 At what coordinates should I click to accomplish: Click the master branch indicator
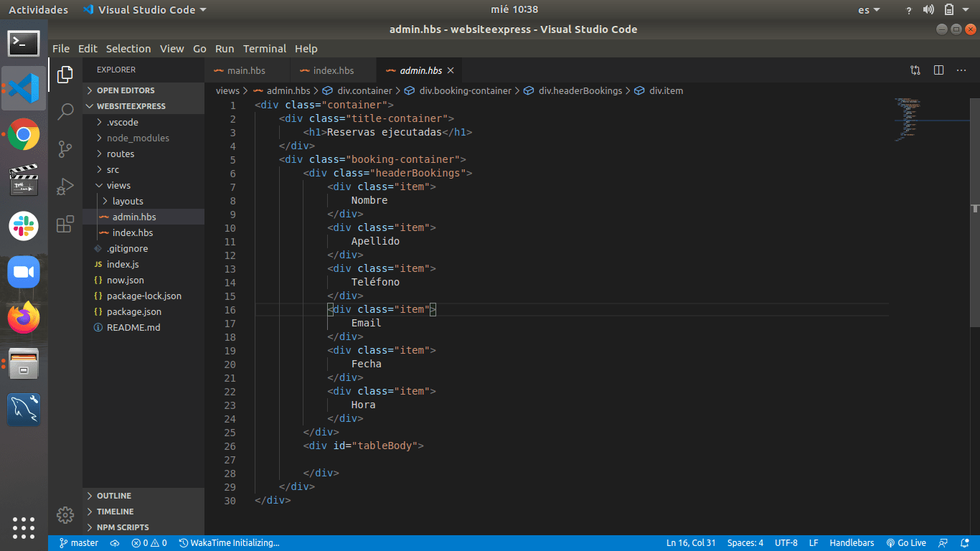(x=79, y=543)
